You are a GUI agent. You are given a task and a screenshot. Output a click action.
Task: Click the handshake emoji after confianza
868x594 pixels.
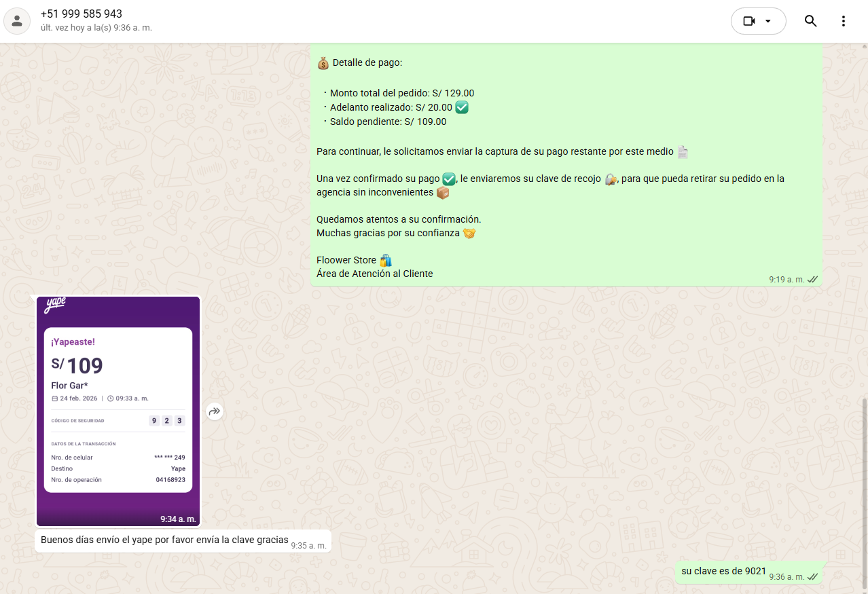(469, 233)
